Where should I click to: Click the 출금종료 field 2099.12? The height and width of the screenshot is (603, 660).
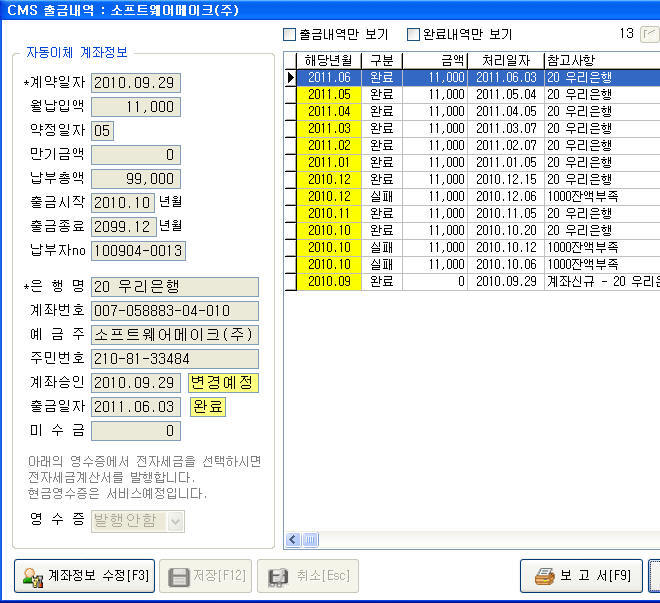[x=124, y=227]
